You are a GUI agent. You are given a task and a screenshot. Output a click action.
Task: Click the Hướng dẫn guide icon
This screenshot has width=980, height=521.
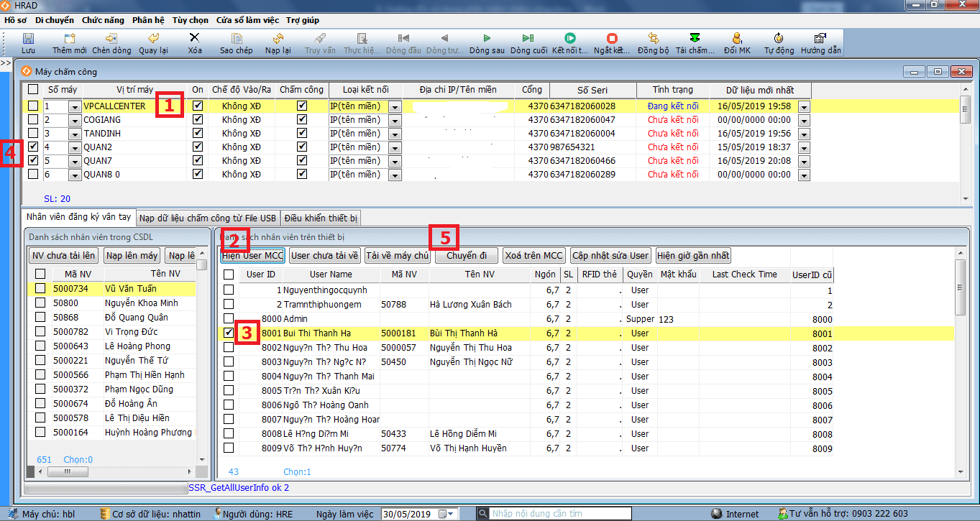tap(820, 38)
